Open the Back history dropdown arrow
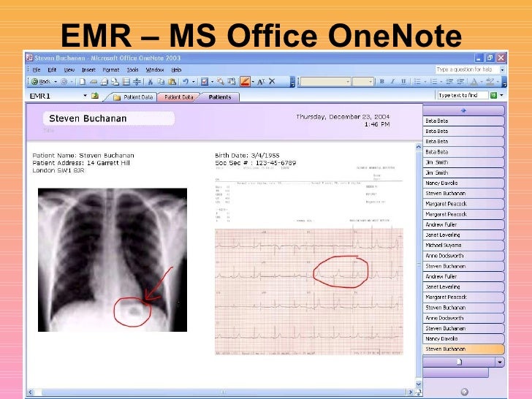The width and height of the screenshot is (532, 399). [x=56, y=82]
